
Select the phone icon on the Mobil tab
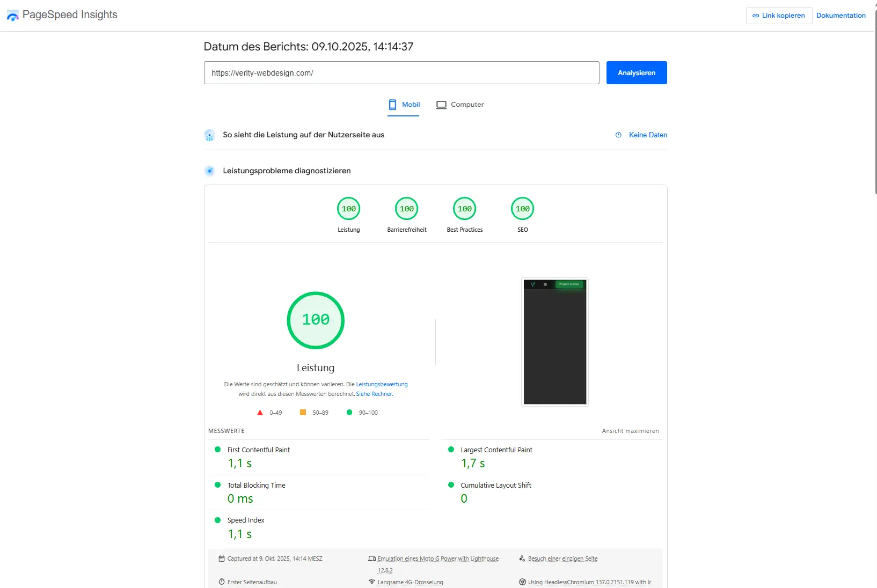[x=393, y=104]
